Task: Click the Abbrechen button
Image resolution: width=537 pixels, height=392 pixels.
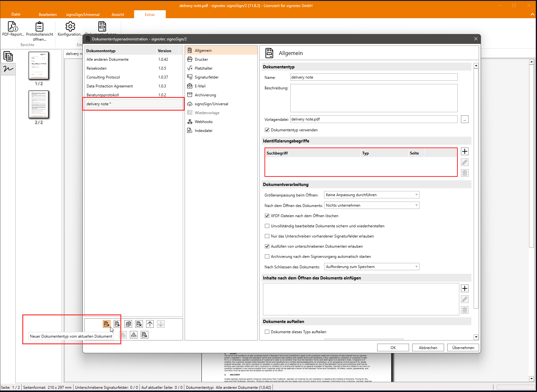Action: pyautogui.click(x=428, y=347)
